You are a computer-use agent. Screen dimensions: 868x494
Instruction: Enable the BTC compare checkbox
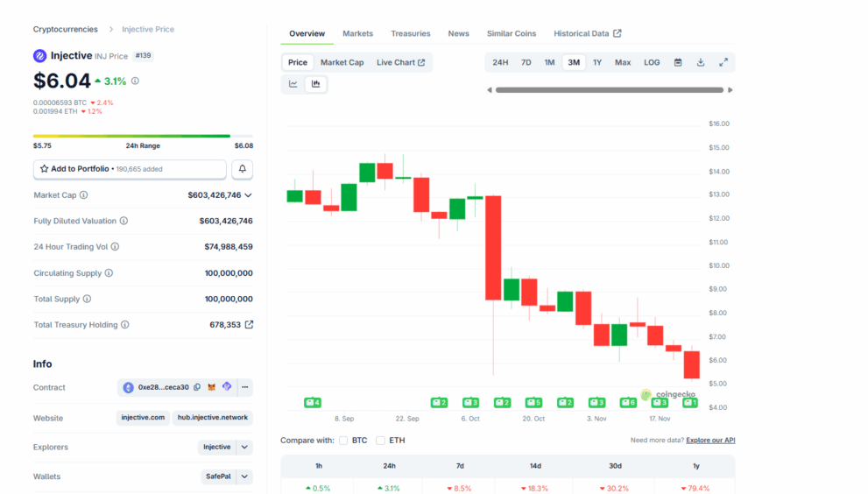tap(343, 441)
